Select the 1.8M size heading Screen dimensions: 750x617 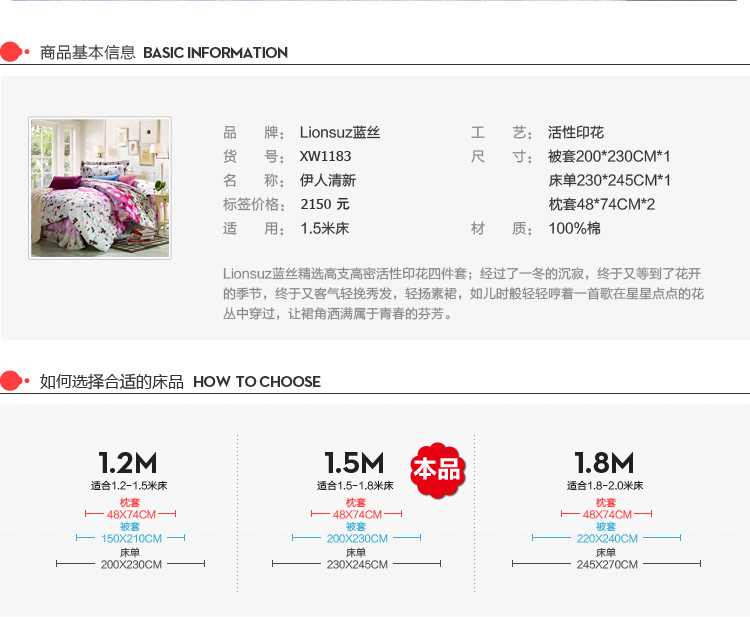click(604, 464)
